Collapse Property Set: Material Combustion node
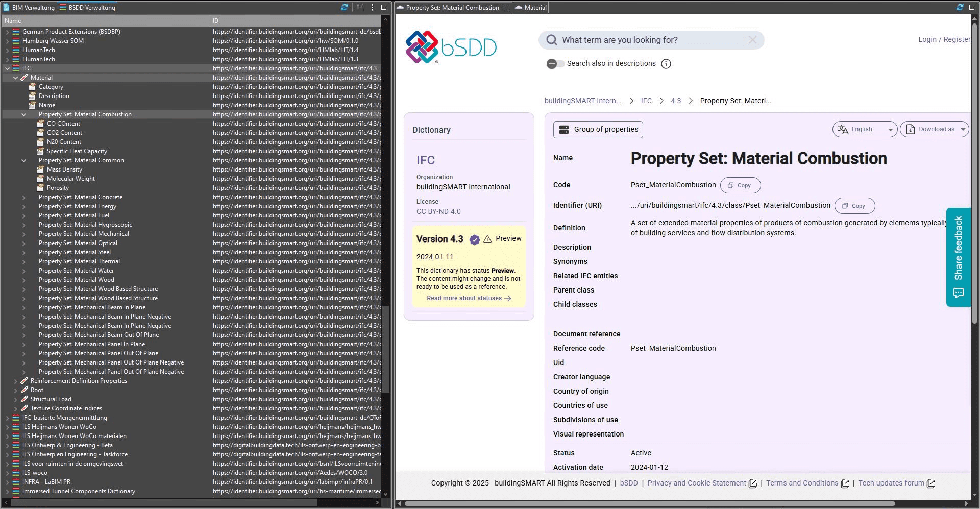The width and height of the screenshot is (980, 509). point(23,114)
